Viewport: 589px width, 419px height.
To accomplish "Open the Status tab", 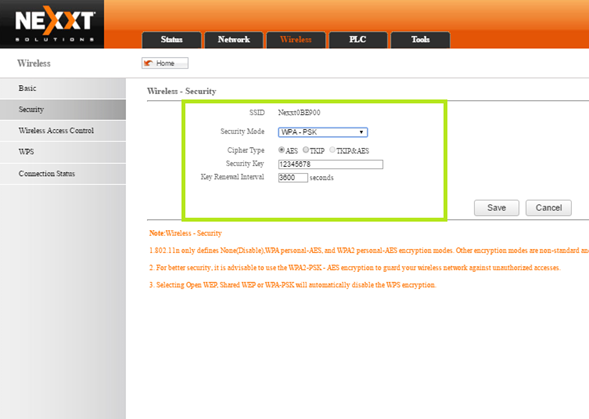I will pos(172,40).
